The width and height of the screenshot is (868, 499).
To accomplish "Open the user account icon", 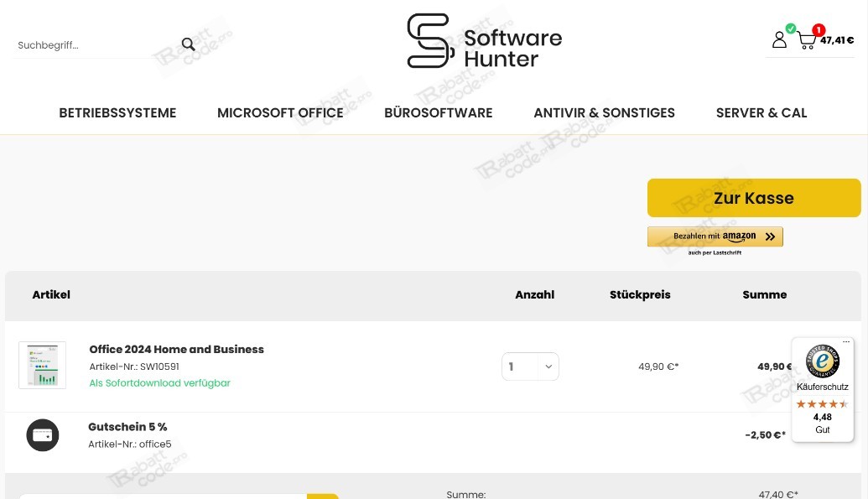I will pyautogui.click(x=779, y=40).
